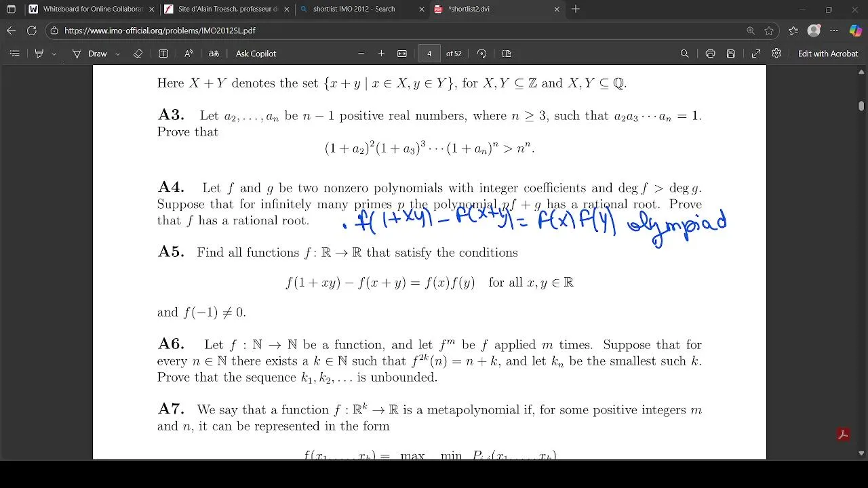Click the 'A7.' problem heading
Image resolution: width=868 pixels, height=488 pixels.
171,409
